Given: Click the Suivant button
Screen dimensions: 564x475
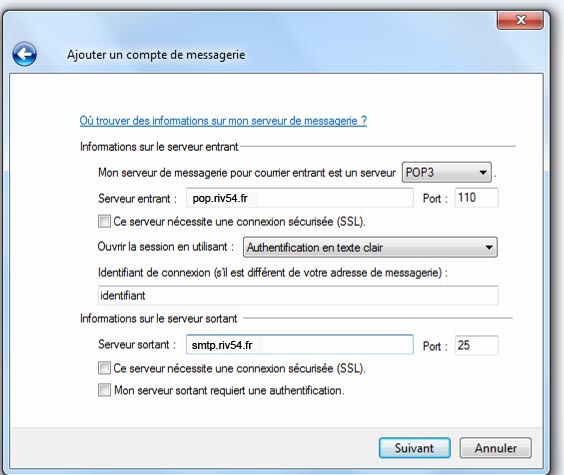Looking at the screenshot, I should pyautogui.click(x=414, y=448).
